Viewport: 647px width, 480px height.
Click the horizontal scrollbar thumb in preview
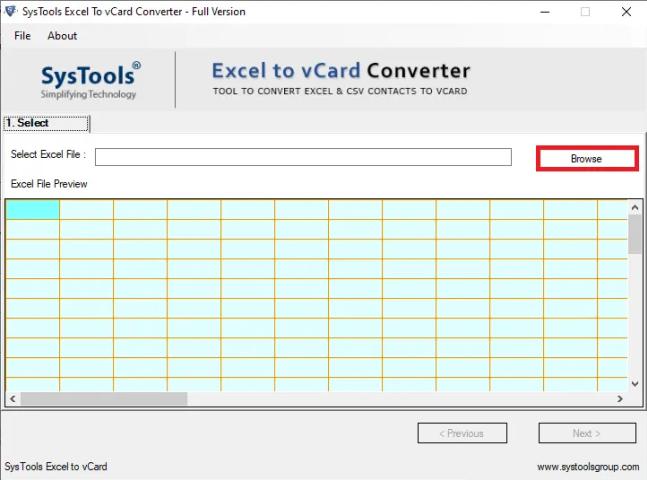tap(103, 399)
